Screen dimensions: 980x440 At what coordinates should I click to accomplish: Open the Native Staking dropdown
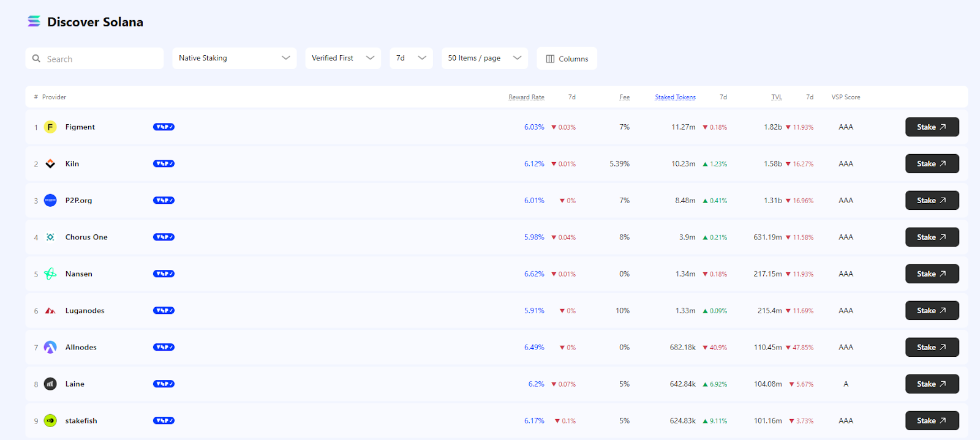point(234,58)
